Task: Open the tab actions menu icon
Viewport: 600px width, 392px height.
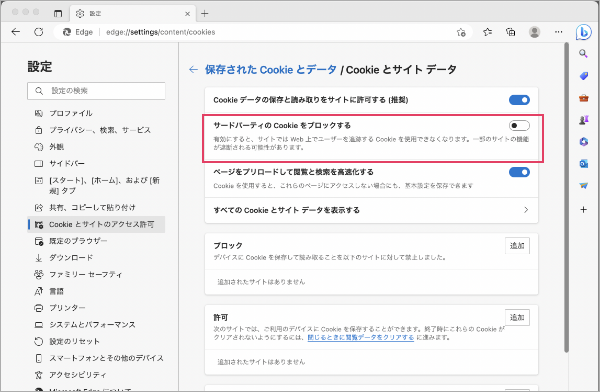Action: [x=58, y=13]
